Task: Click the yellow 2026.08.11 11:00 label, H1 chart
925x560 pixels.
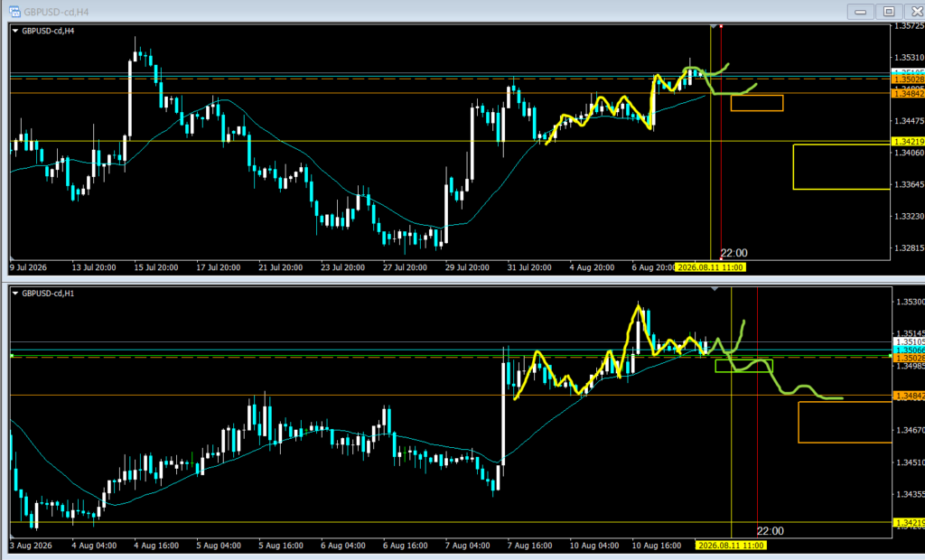Action: pos(730,546)
